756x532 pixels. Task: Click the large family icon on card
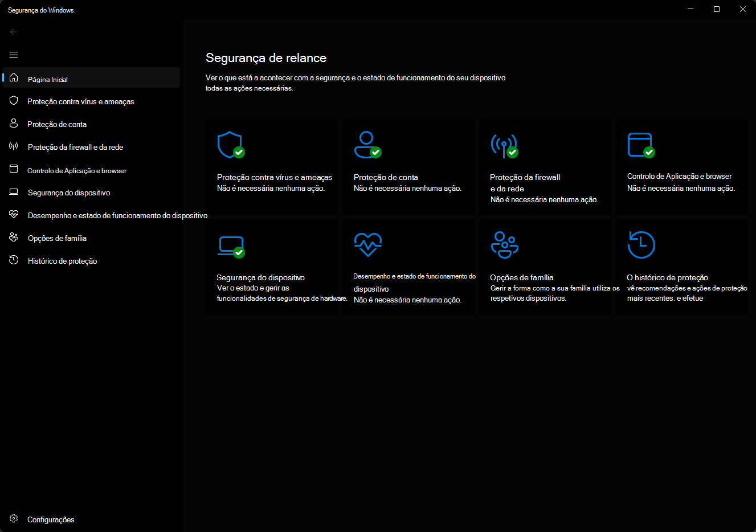(x=505, y=245)
